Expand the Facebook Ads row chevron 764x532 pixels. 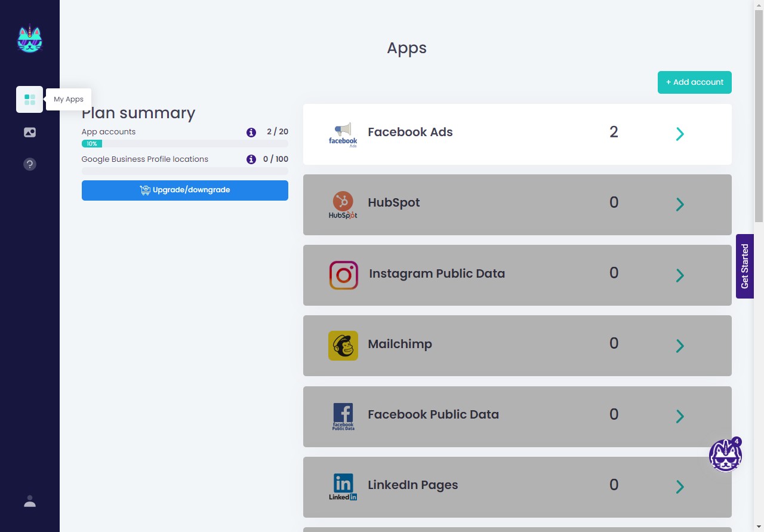680,134
